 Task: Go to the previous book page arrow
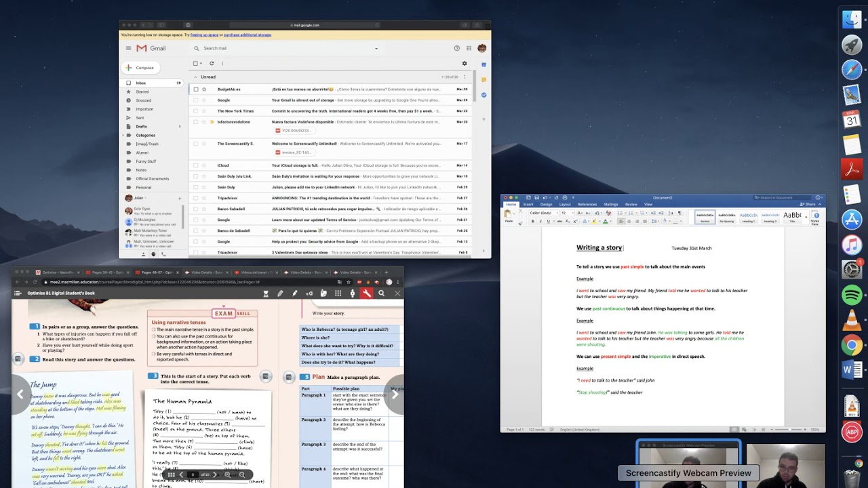tap(20, 394)
